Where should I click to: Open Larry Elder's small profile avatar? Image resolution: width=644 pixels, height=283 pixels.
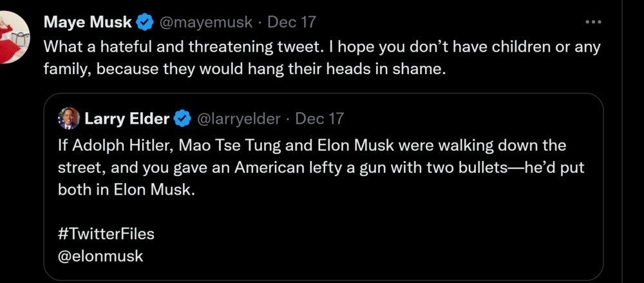68,119
